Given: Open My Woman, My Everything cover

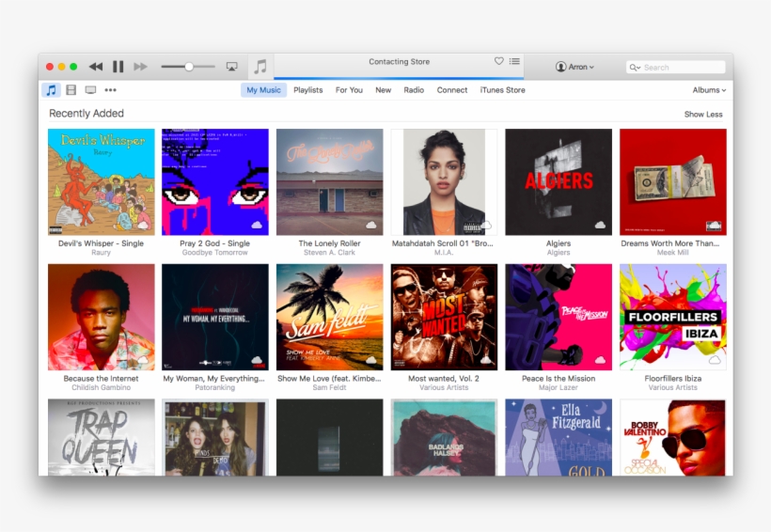Looking at the screenshot, I should point(215,317).
